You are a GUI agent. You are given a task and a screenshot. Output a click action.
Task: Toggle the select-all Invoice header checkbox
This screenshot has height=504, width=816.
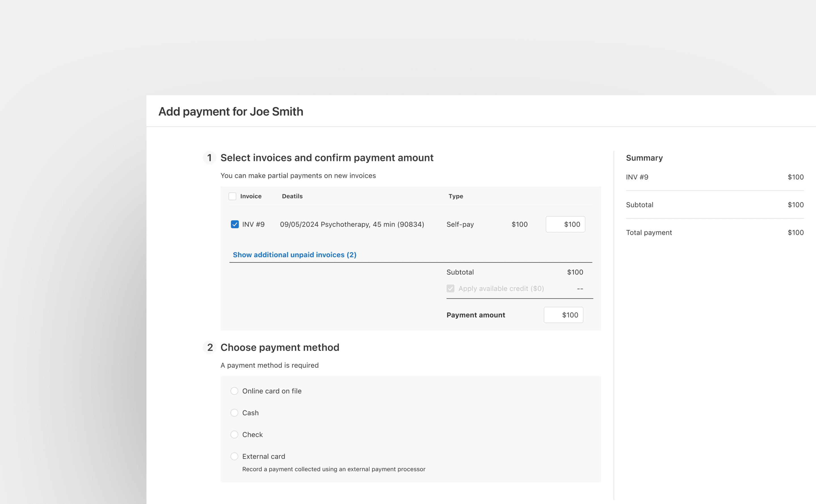click(232, 196)
